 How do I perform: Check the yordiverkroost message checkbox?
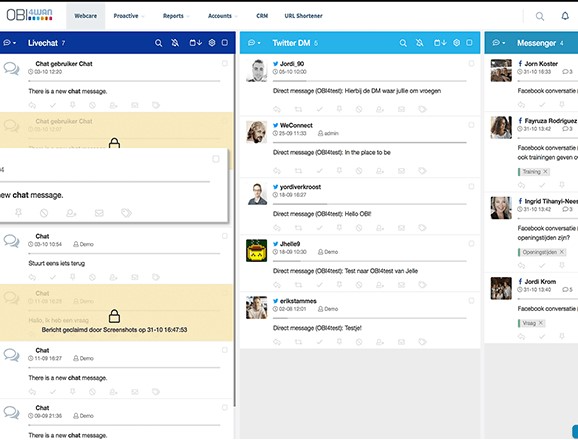point(471,186)
